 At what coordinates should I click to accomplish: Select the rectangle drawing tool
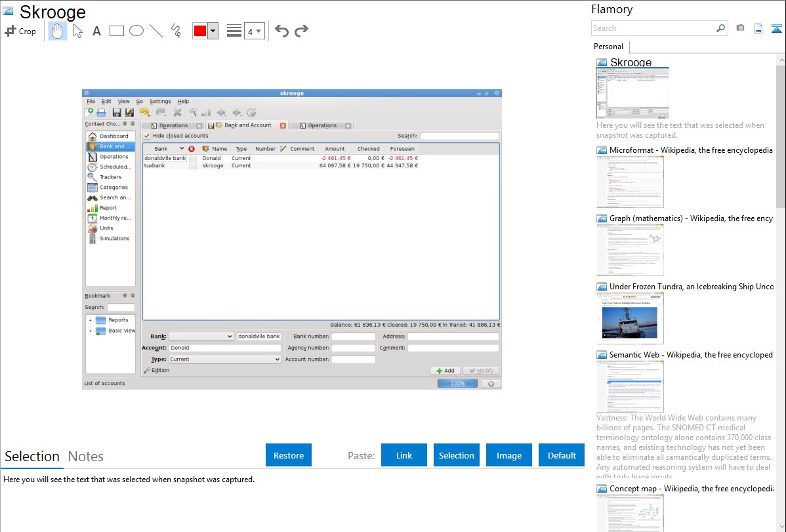tap(116, 31)
